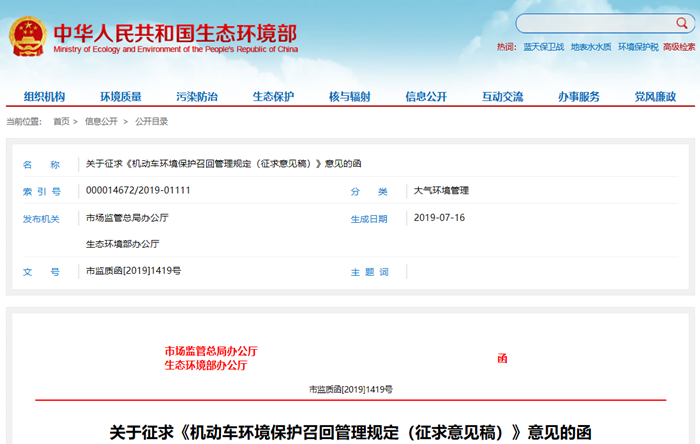Open the 互动交流 menu item
700x444 pixels.
coord(502,97)
